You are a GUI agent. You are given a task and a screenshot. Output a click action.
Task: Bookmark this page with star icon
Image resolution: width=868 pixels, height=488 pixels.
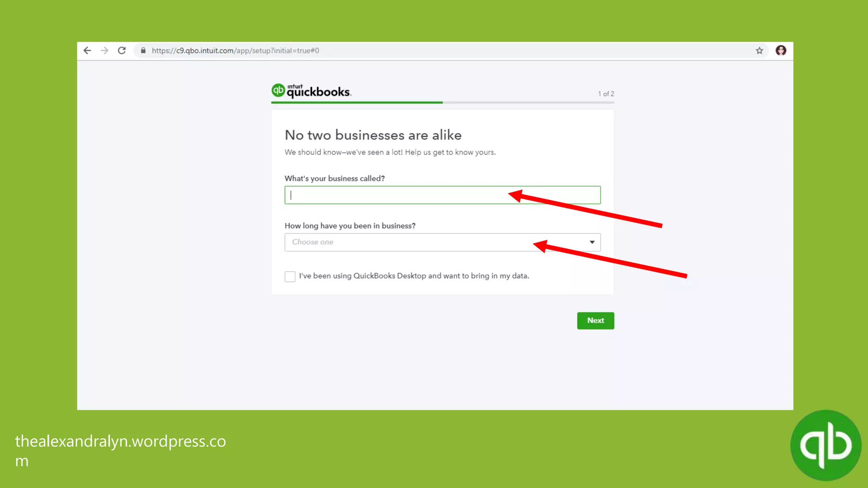point(759,51)
